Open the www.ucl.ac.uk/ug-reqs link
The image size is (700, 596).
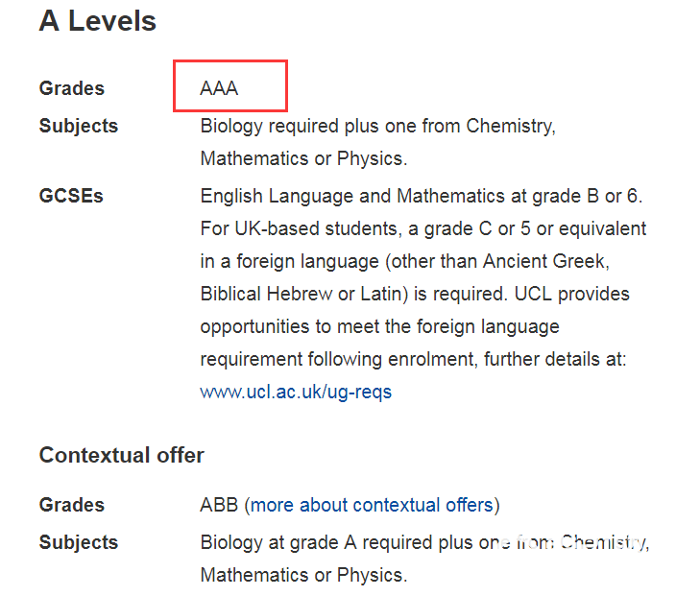coord(296,393)
